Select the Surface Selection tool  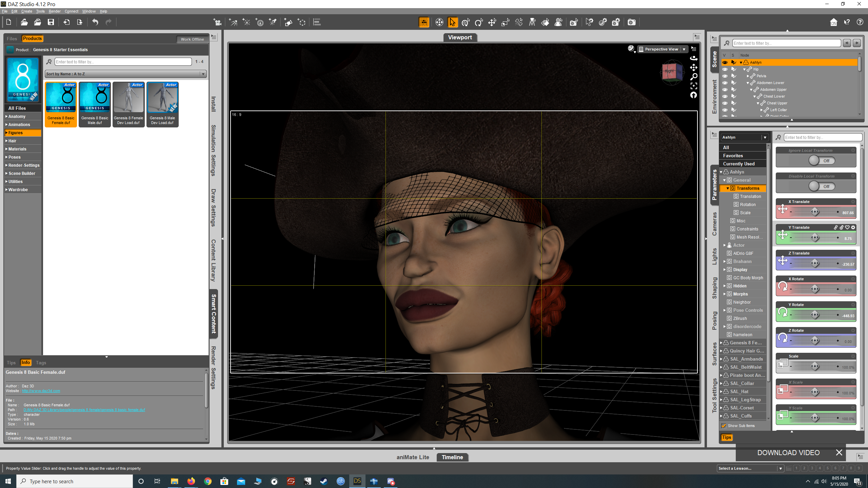pyautogui.click(x=545, y=22)
